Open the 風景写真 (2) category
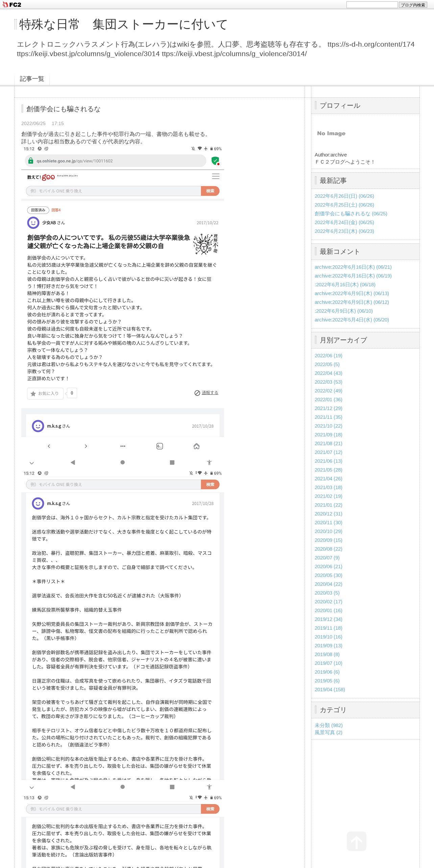 (x=328, y=732)
